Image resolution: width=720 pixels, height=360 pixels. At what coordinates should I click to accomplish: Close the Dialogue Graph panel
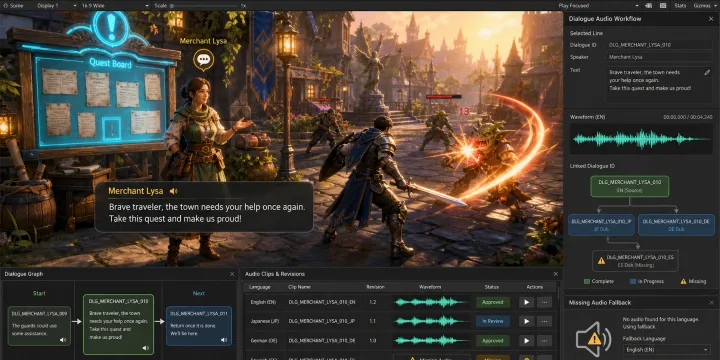click(x=232, y=274)
